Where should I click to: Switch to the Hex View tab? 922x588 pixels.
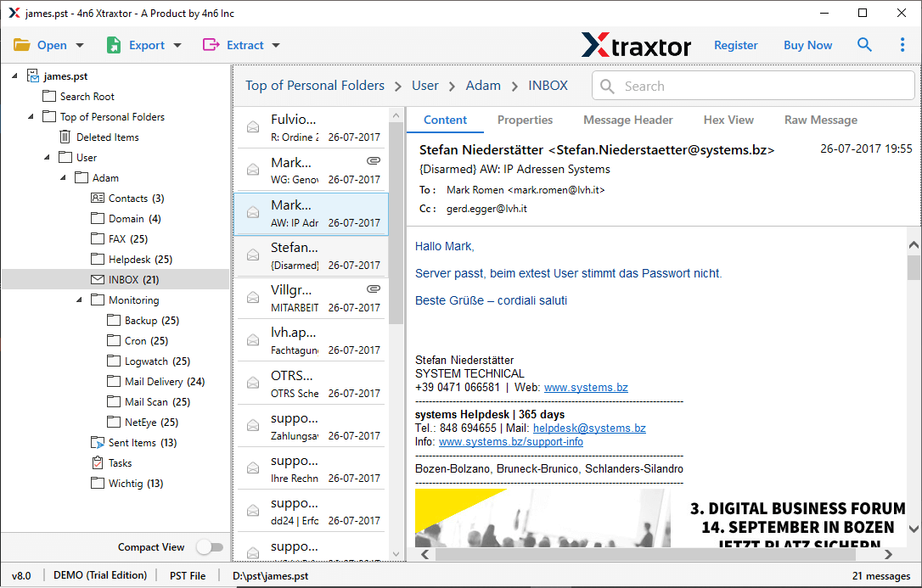(728, 120)
